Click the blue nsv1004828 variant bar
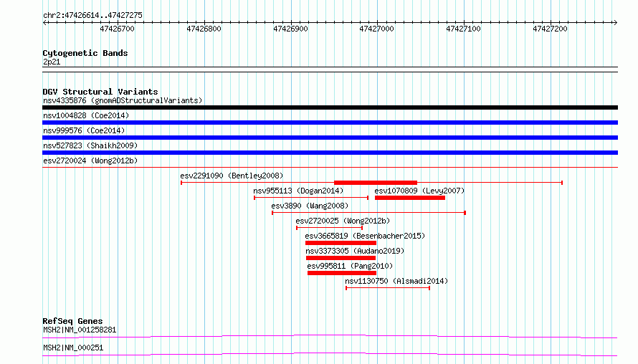 click(x=330, y=123)
